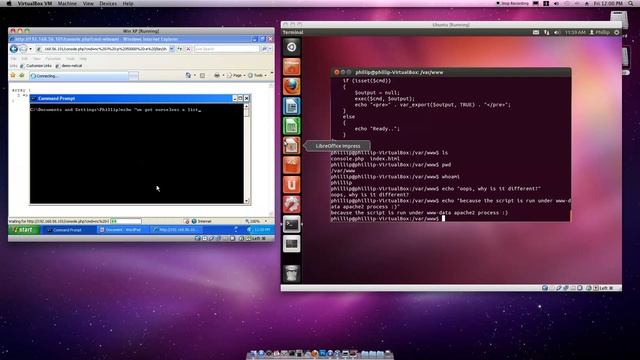640x360 pixels.
Task: Open the VirtualBox VM menu
Action: 35,3
